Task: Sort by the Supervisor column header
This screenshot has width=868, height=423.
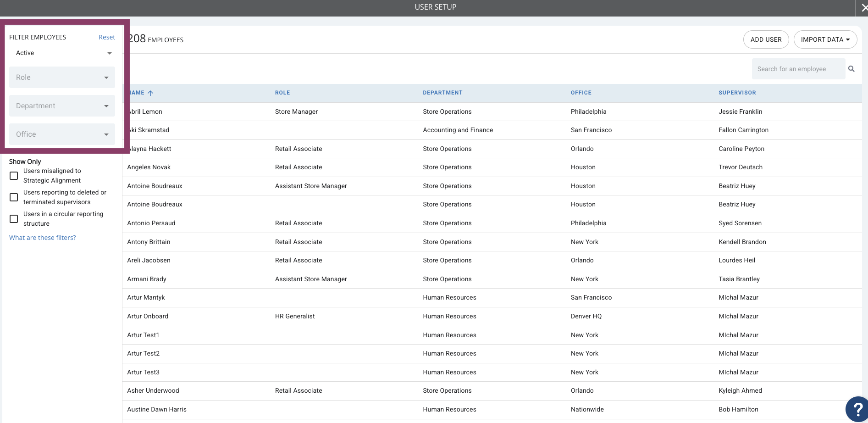Action: (x=737, y=93)
